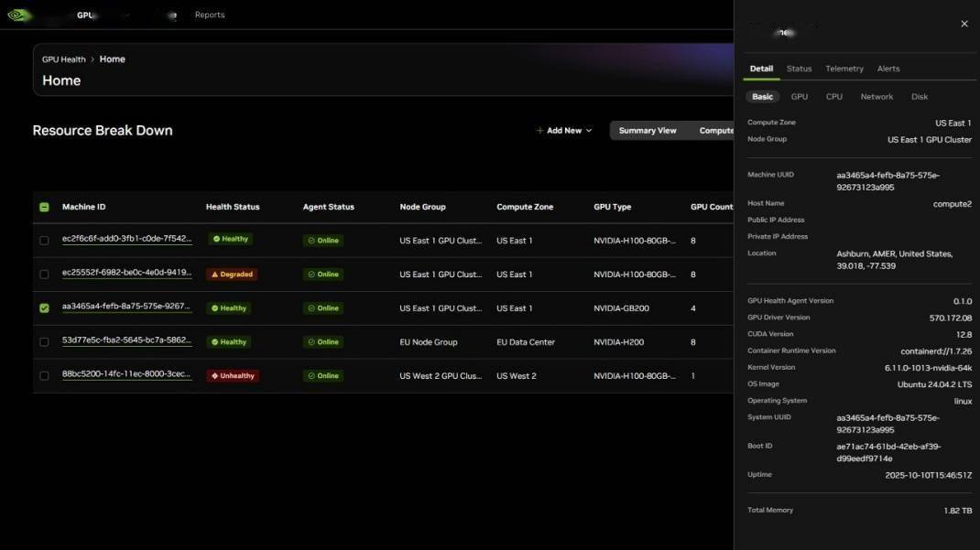Click Online agent badge for EU Node Group row
The height and width of the screenshot is (550, 980).
point(323,342)
